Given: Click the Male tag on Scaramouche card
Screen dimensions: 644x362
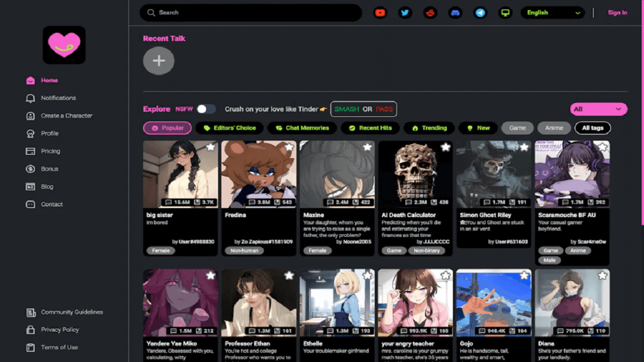Looking at the screenshot, I should click(x=549, y=260).
